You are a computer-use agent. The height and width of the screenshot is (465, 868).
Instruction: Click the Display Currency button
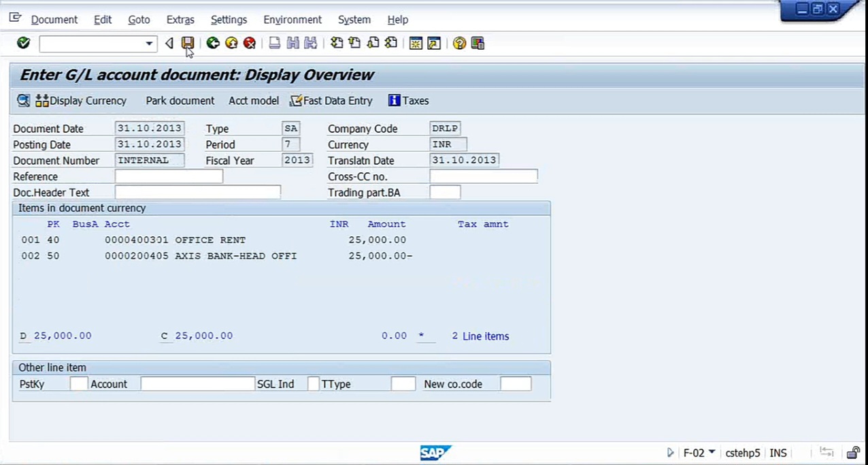(x=81, y=101)
